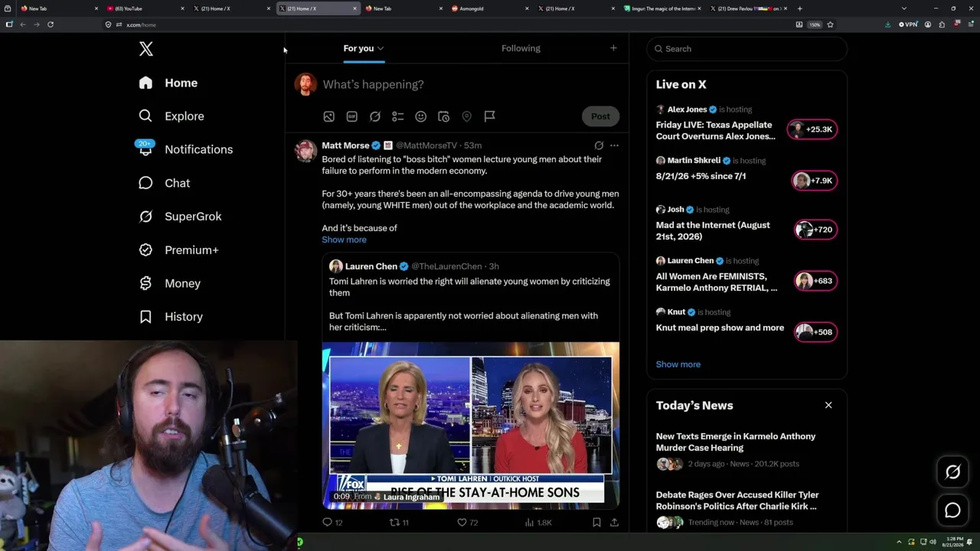Screen dimensions: 980x551
Task: Open Grok actions on Matt Morse's post
Action: tap(599, 145)
